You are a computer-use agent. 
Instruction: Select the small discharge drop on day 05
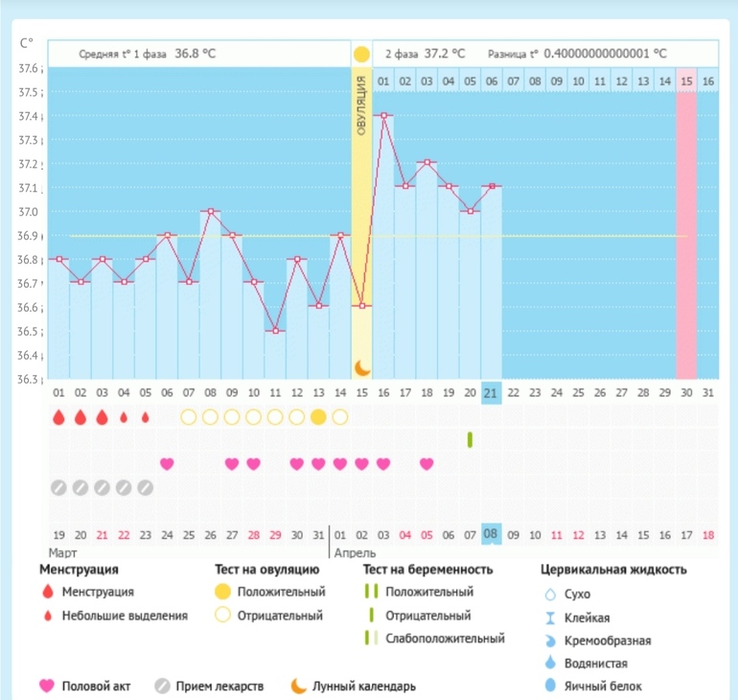tap(146, 417)
